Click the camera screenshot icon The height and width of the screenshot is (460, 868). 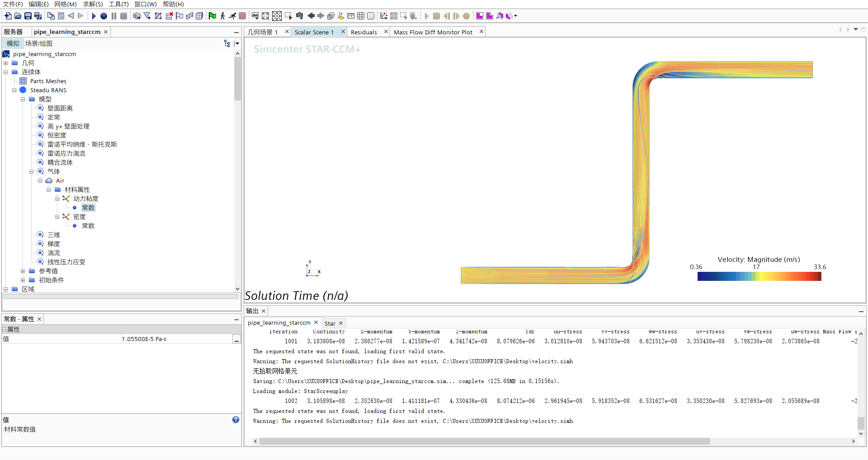coord(299,16)
